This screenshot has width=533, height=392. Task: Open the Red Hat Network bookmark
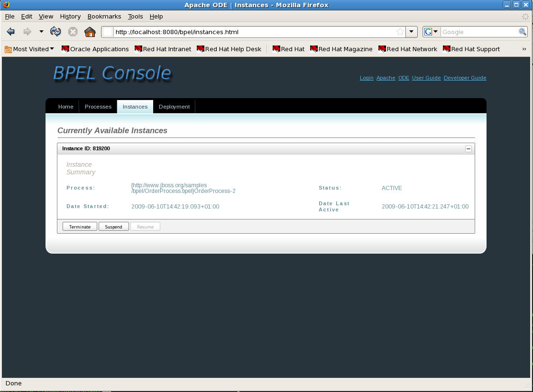(407, 49)
